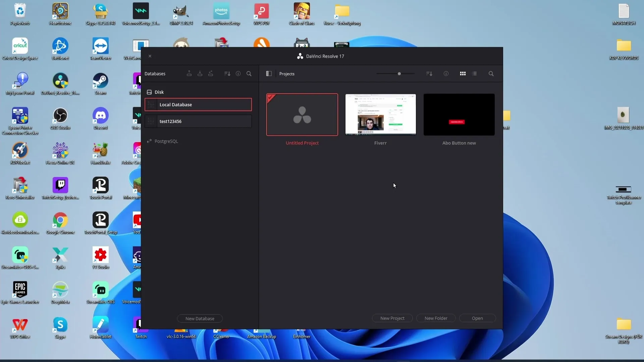Click the New Project button
The height and width of the screenshot is (362, 644).
pos(392,318)
